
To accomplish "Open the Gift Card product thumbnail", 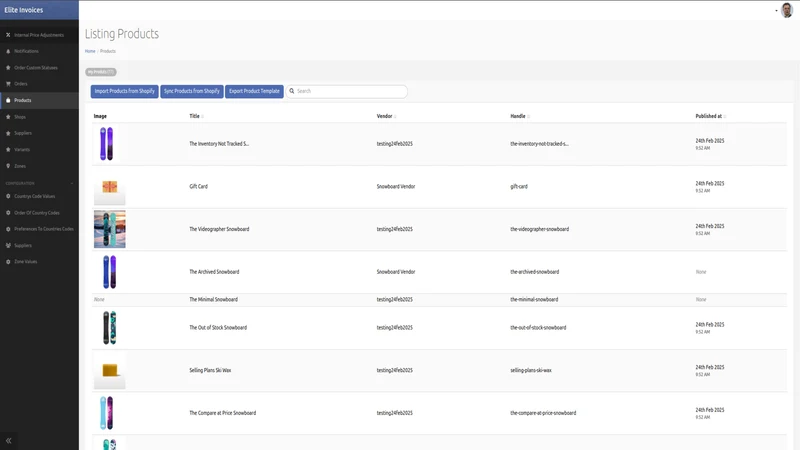I will pyautogui.click(x=110, y=187).
